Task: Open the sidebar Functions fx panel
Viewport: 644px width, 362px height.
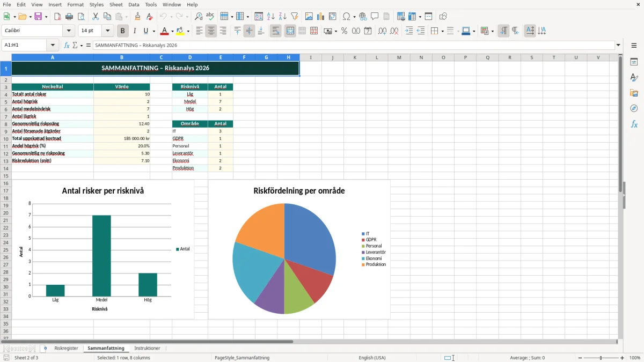Action: coord(634,124)
